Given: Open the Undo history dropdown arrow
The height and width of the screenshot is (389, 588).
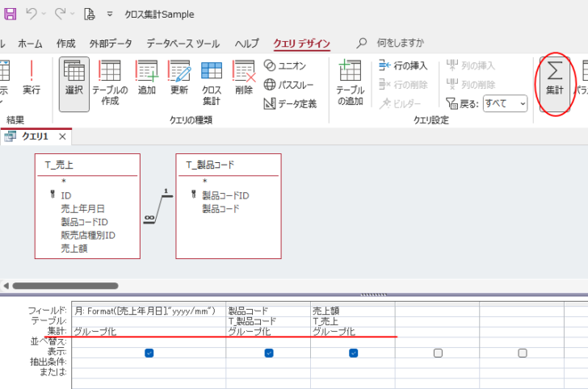Looking at the screenshot, I should (44, 14).
